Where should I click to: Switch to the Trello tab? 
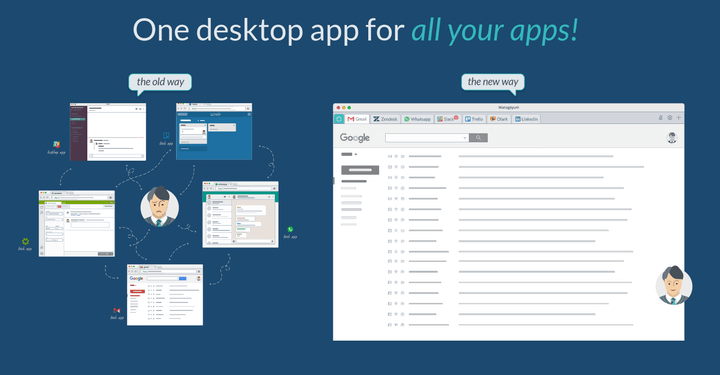point(474,119)
